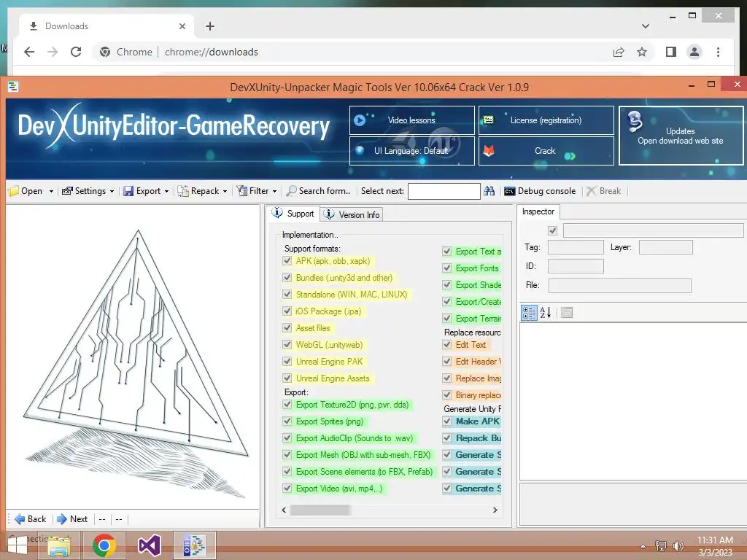Click Search form magnifier button
This screenshot has width=747, height=560.
pos(318,191)
